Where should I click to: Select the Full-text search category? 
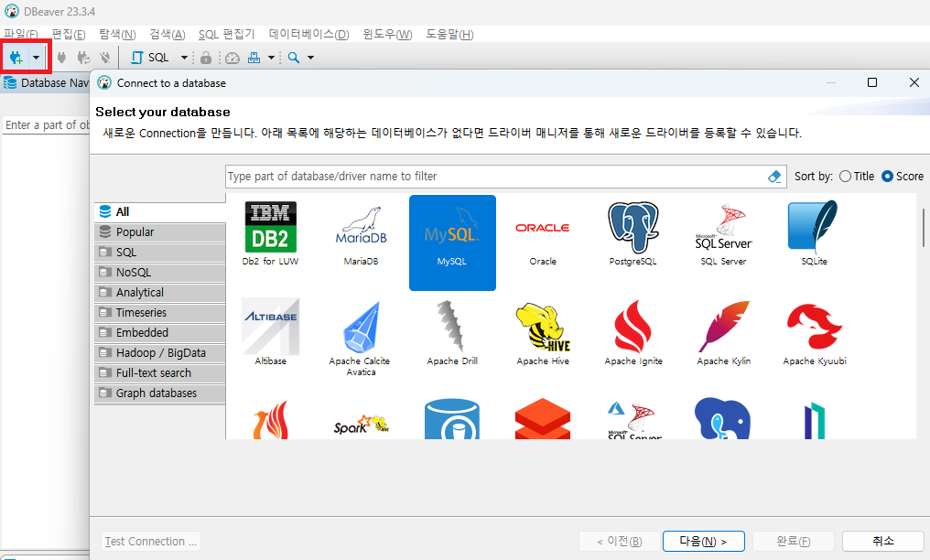pyautogui.click(x=159, y=373)
